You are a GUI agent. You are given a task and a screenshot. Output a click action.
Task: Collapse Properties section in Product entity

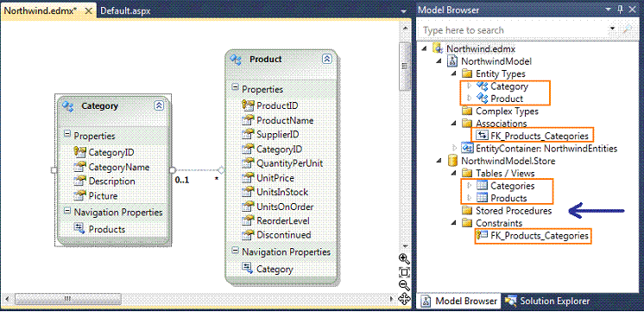point(236,87)
